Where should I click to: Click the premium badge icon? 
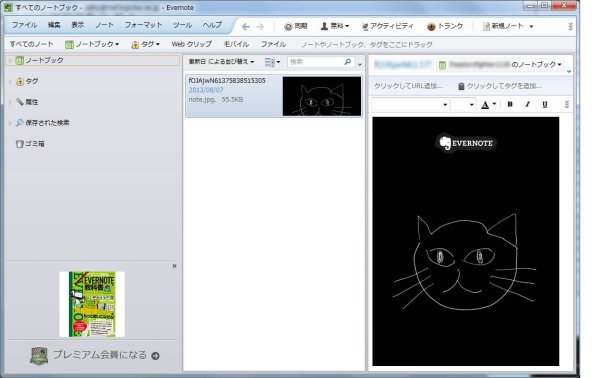tap(39, 356)
